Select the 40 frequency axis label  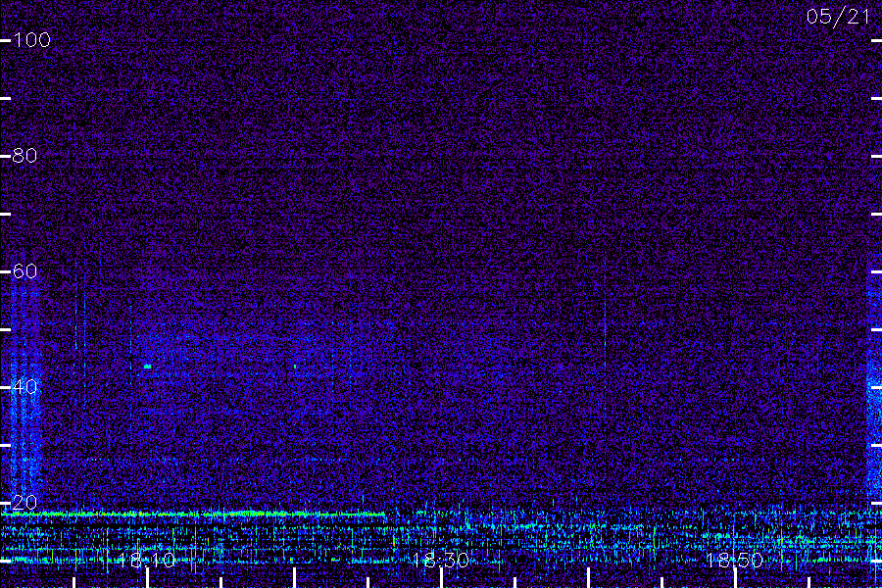[24, 386]
